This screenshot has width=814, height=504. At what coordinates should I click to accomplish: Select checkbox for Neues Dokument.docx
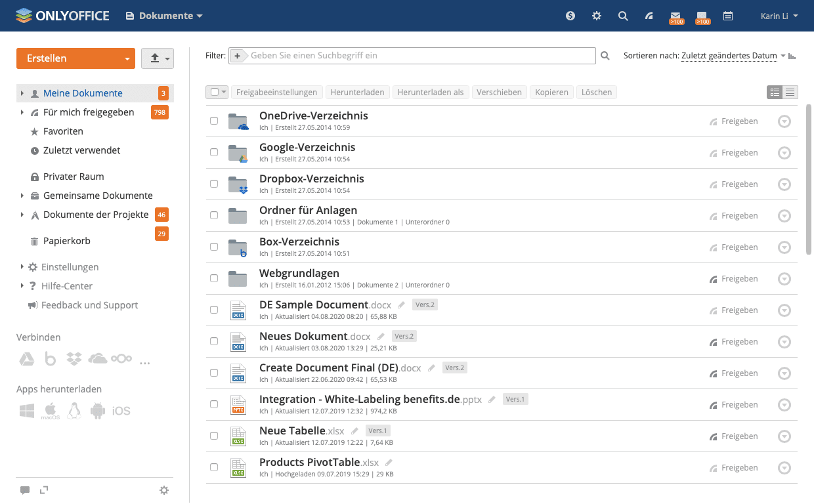click(x=214, y=341)
